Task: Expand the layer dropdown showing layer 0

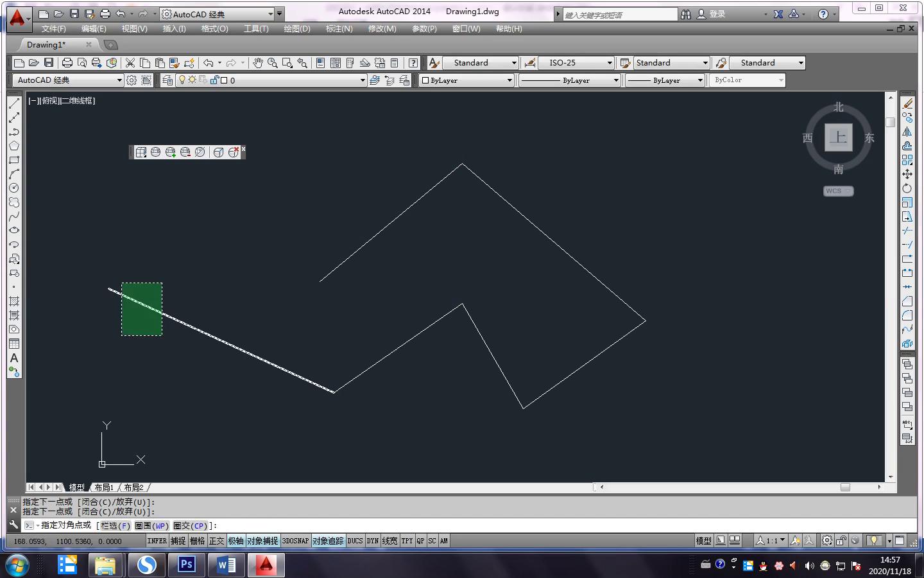Action: [x=363, y=80]
